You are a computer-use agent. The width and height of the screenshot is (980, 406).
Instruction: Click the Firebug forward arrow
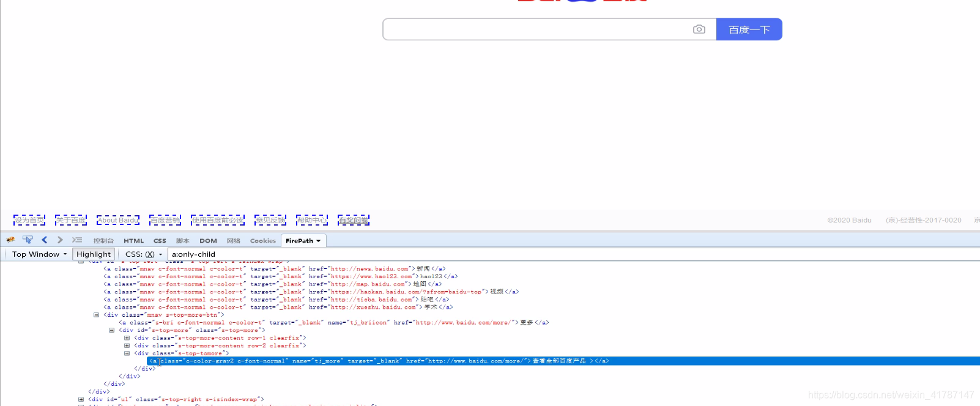point(60,240)
